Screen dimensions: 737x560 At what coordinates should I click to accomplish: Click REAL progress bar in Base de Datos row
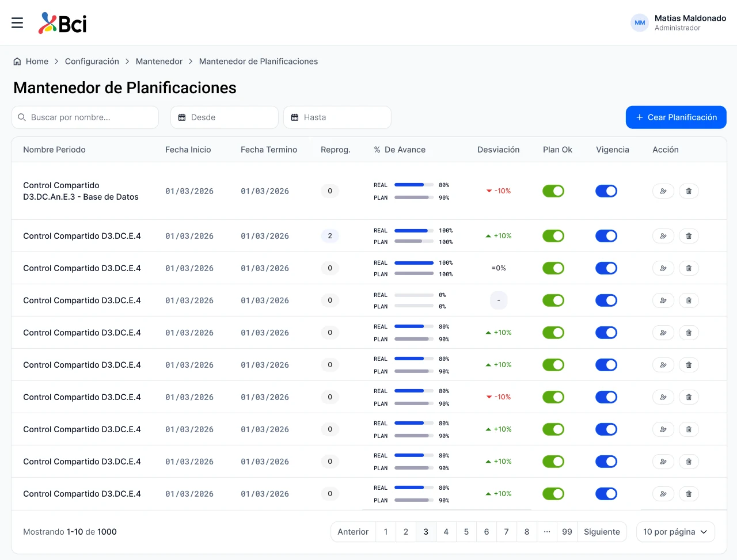[414, 185]
